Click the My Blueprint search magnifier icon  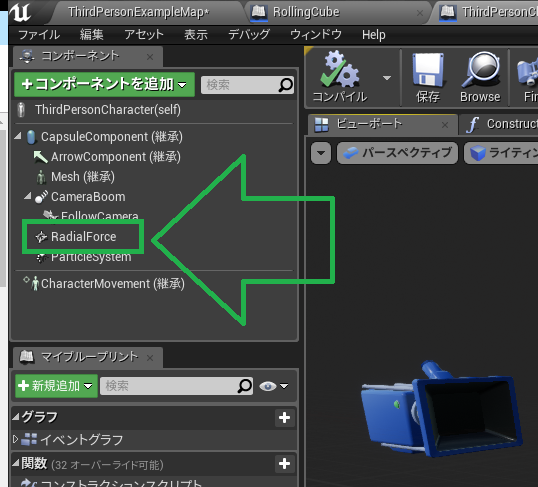(x=245, y=386)
